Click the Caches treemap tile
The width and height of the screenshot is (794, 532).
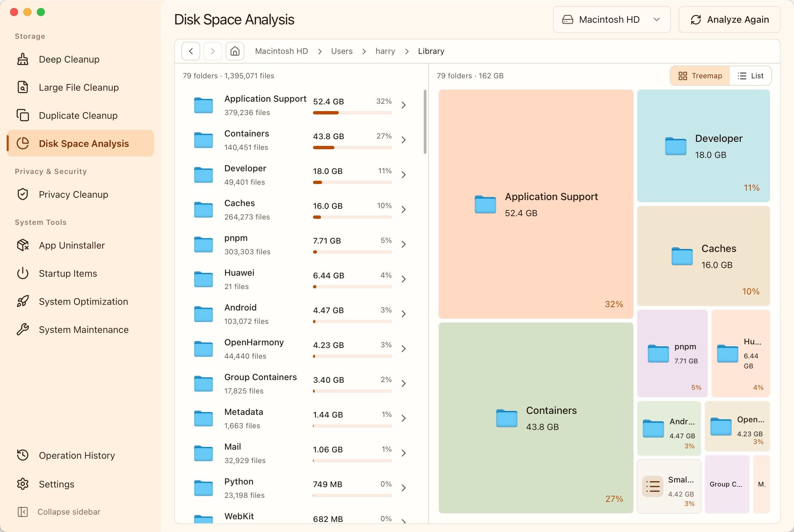703,256
